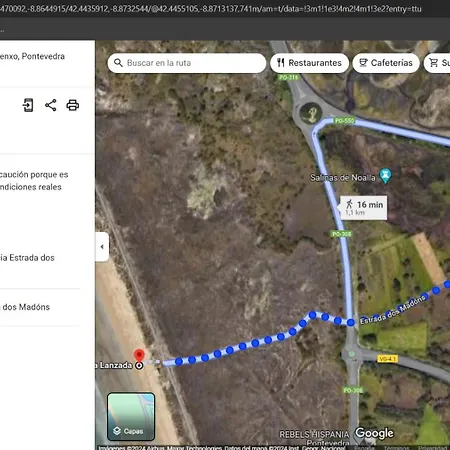Click the magnifier icon in the search box
450x450 pixels.
tap(118, 63)
